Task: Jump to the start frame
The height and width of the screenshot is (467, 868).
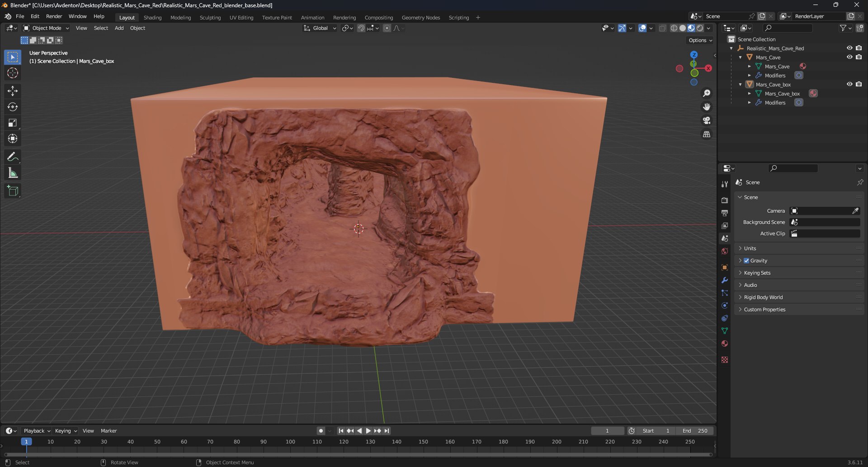Action: pyautogui.click(x=341, y=431)
